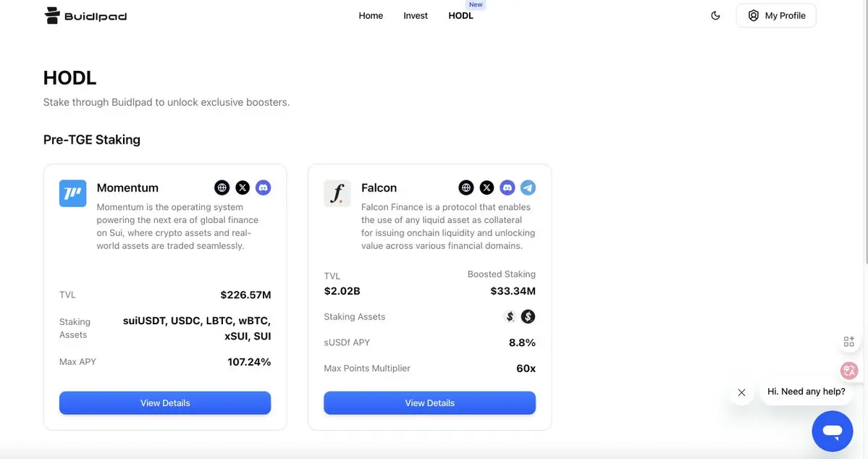Open Momentum X (Twitter) icon
This screenshot has height=459, width=868.
(x=243, y=188)
